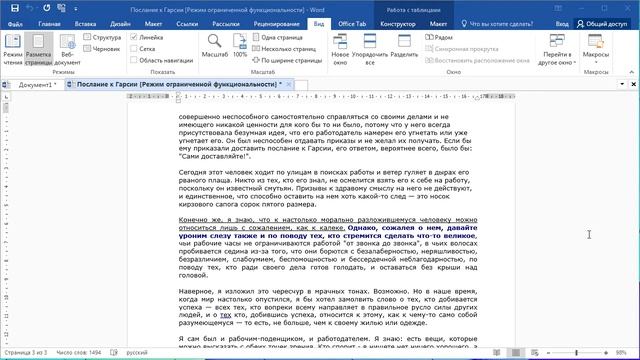This screenshot has width=640, height=360.
Task: Click the zoom slider handle in the status bar
Action: click(576, 353)
